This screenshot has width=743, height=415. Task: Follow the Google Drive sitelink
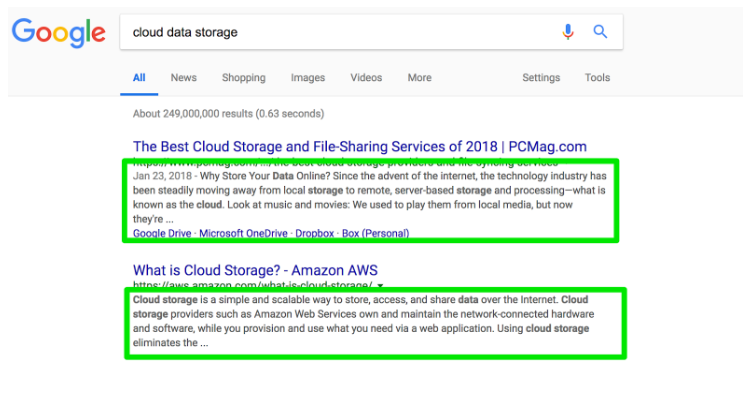point(162,233)
